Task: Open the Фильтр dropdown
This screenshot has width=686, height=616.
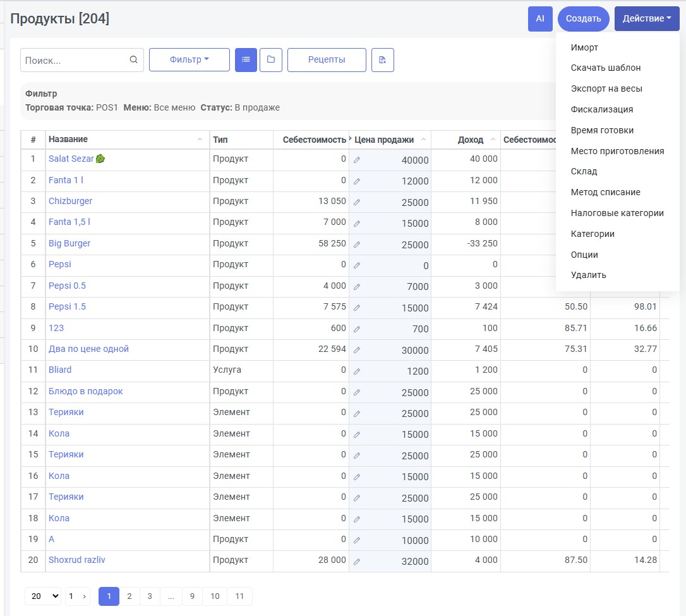Action: coord(190,59)
